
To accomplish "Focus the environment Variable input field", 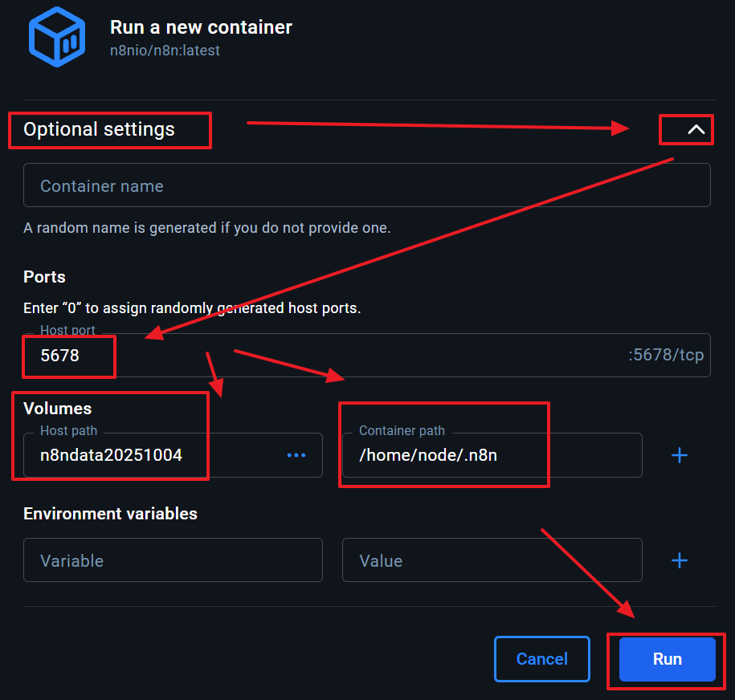I will point(173,560).
